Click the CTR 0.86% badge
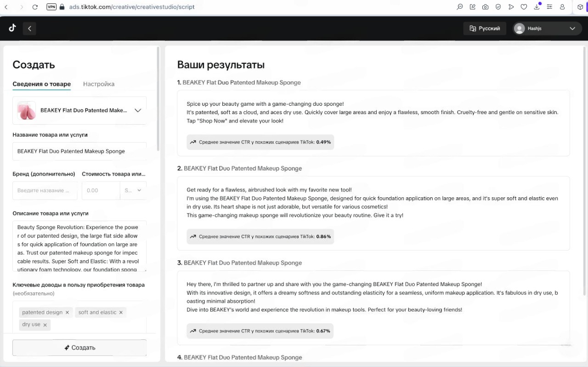 pos(260,236)
